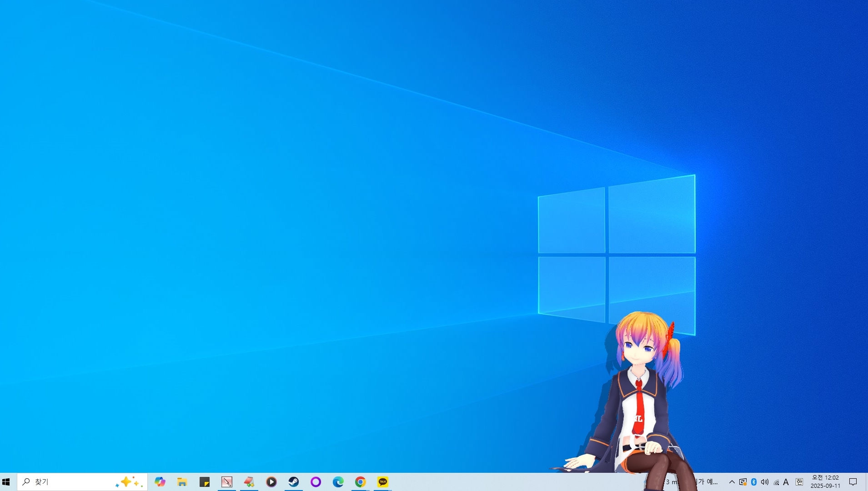Expand hidden system tray icons

click(x=732, y=482)
